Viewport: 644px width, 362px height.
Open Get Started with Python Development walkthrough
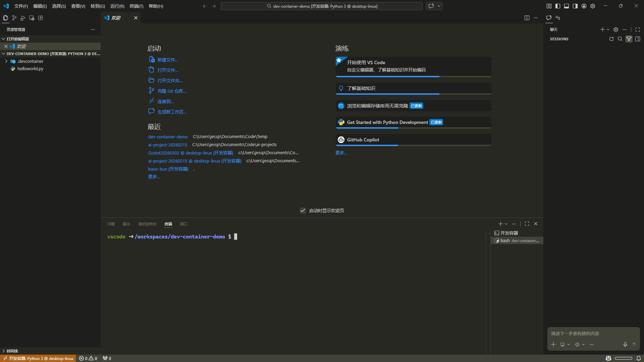[x=413, y=122]
